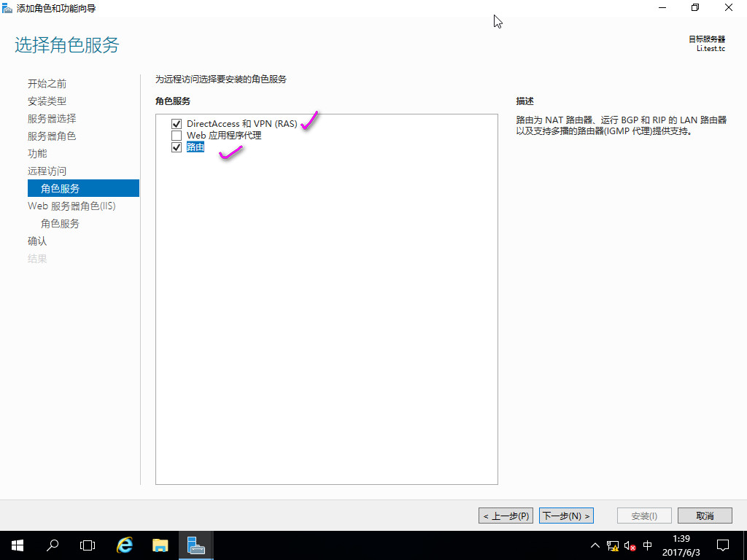The image size is (747, 560).
Task: Minimize the wizard window
Action: [662, 7]
